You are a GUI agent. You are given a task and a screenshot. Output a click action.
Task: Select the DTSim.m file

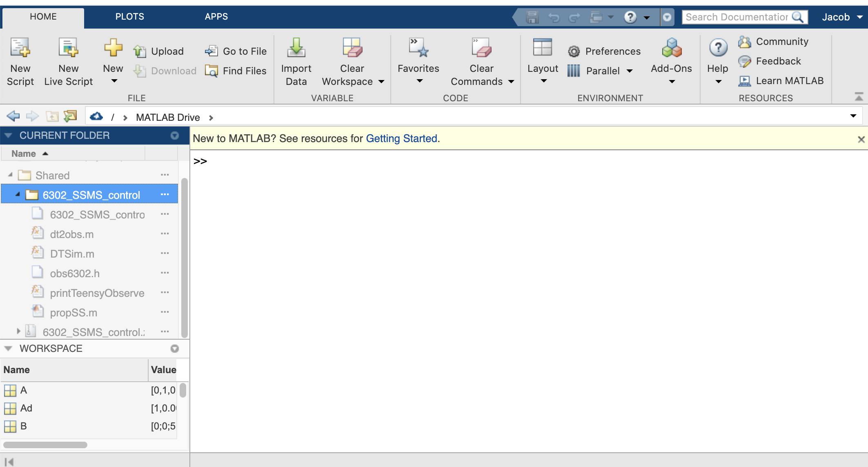tap(72, 254)
